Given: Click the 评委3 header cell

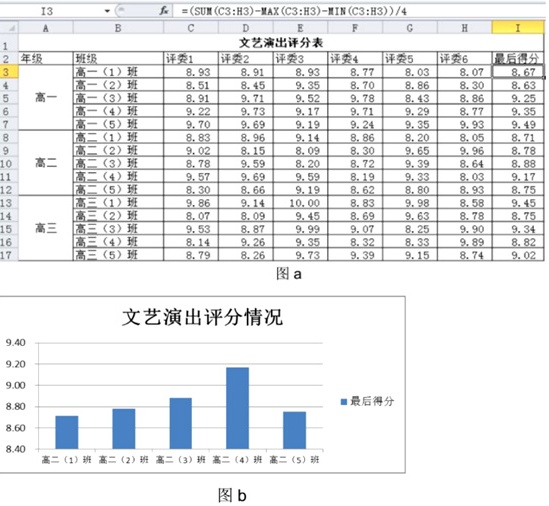Looking at the screenshot, I should 300,58.
